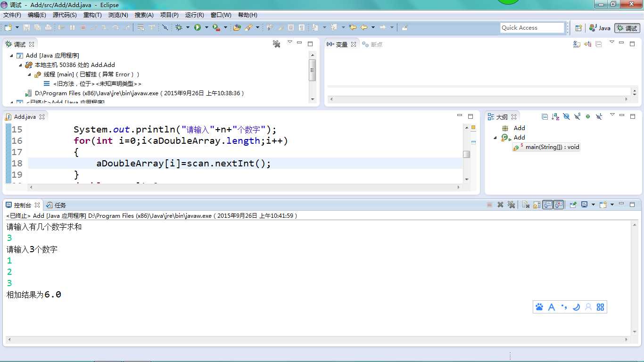
Task: Click the Collapse All icon in Outline view
Action: tap(545, 116)
